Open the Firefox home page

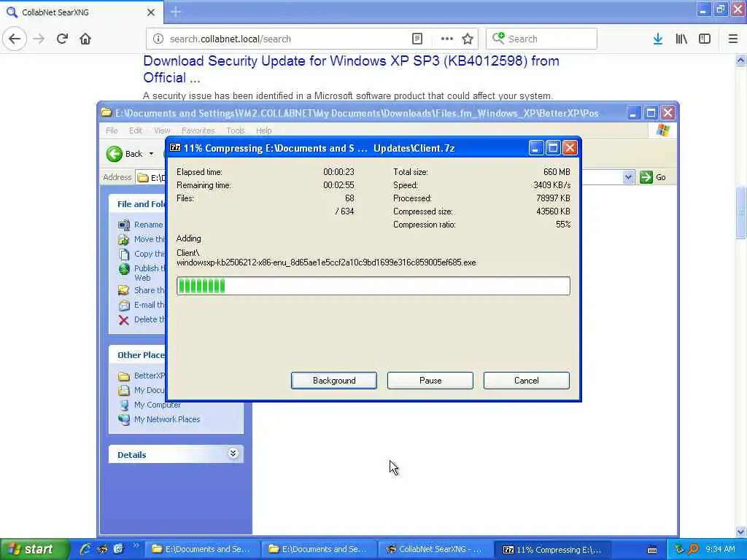[85, 39]
